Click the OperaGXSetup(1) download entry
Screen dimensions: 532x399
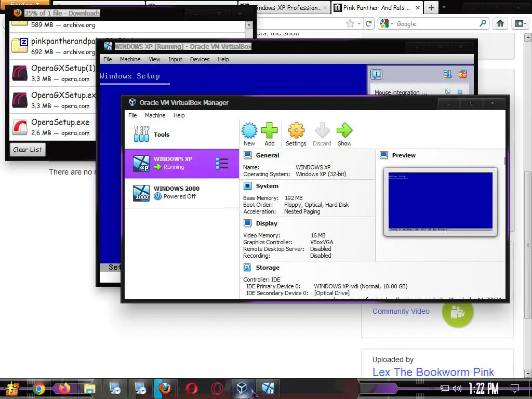click(54, 73)
